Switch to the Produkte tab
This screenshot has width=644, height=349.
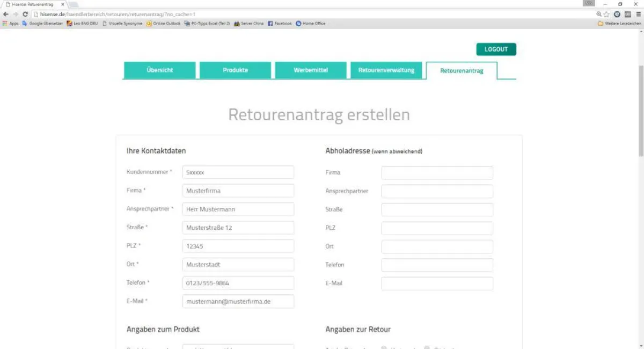(236, 70)
